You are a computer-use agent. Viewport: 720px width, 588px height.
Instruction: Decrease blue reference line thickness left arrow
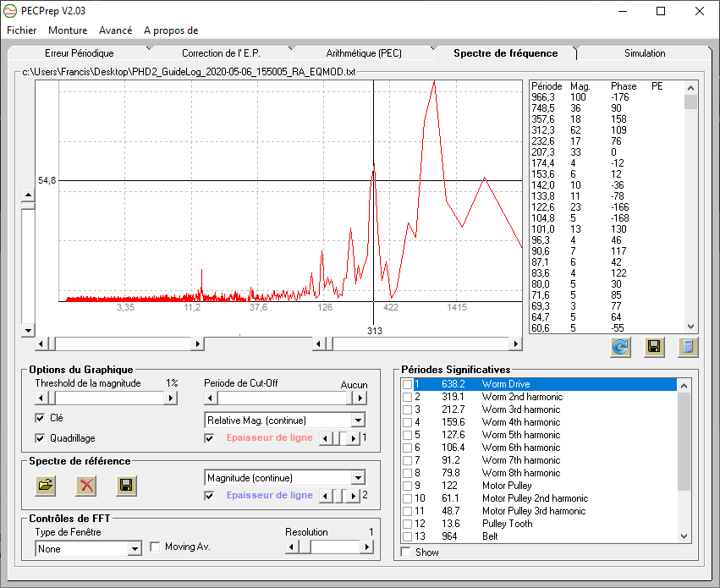click(x=325, y=496)
